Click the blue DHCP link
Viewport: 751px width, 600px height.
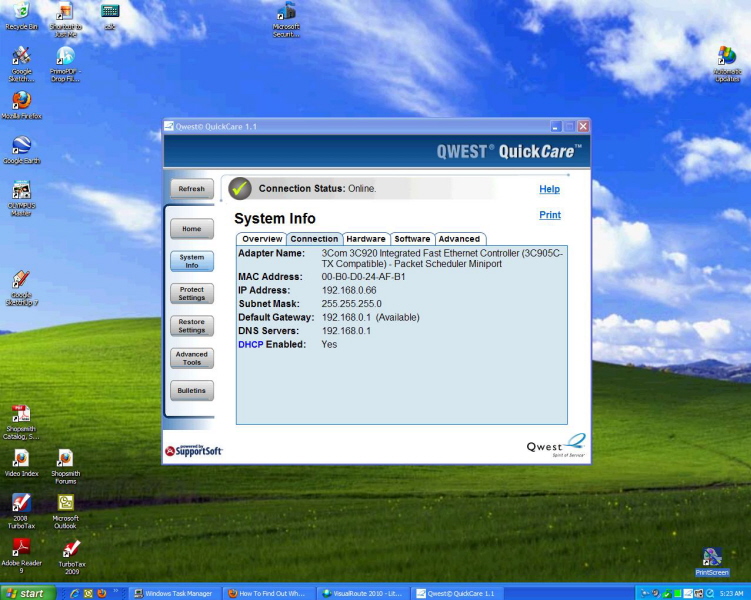[x=250, y=344]
